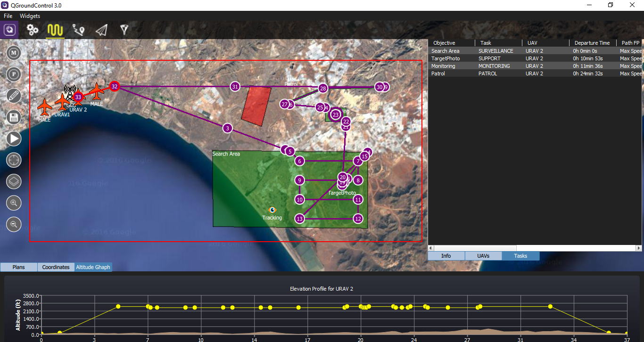Screen dimensions: 644x342
Task: Switch to the Coordinates tab
Action: (x=56, y=267)
